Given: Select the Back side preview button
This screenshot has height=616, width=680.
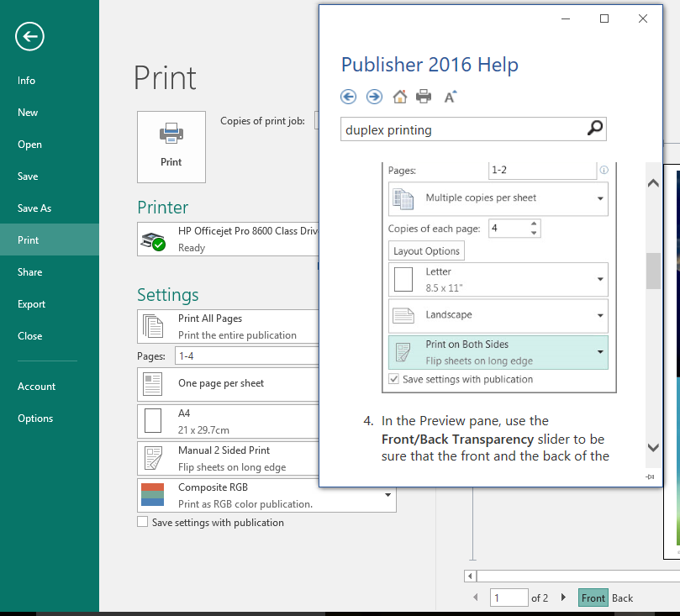Looking at the screenshot, I should 622,598.
